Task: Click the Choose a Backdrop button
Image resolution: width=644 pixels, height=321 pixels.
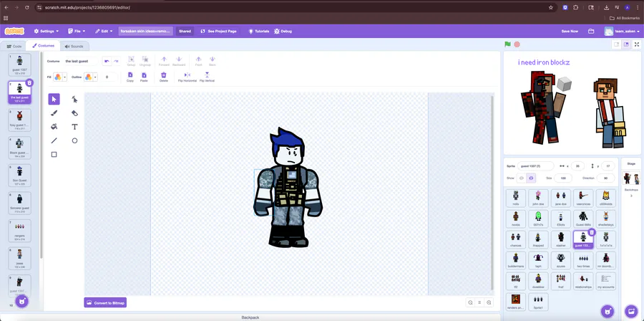Action: point(630,311)
